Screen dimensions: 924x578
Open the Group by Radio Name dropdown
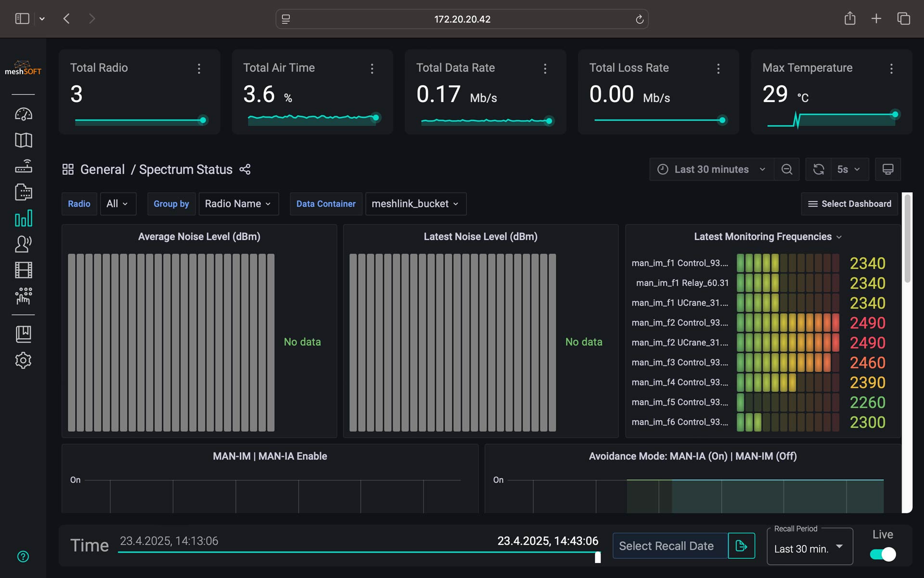tap(238, 204)
